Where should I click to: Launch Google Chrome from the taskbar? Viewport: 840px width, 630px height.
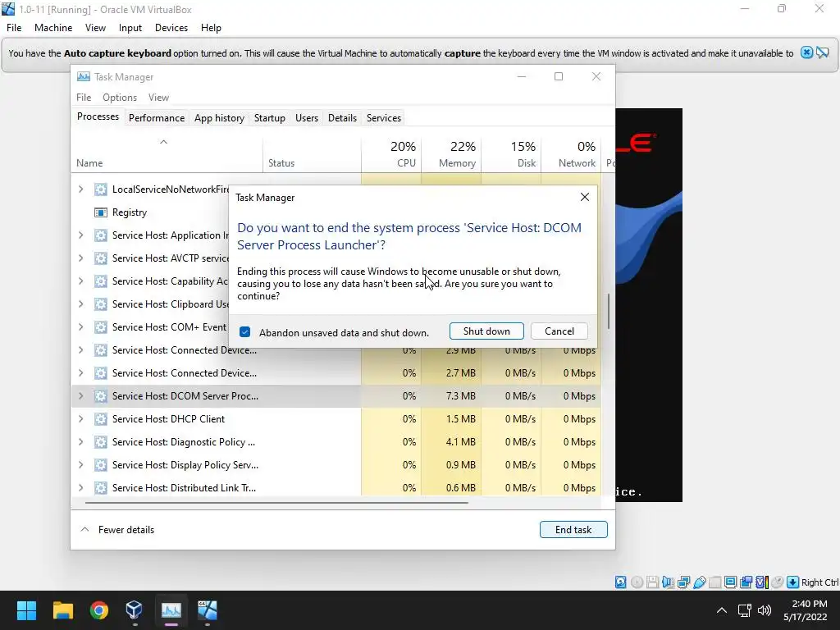click(x=99, y=610)
